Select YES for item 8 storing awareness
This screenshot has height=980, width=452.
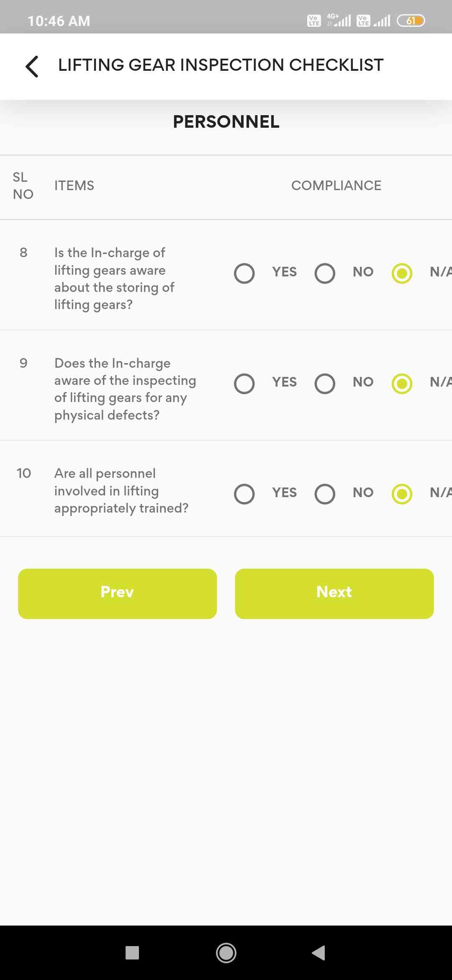tap(244, 273)
